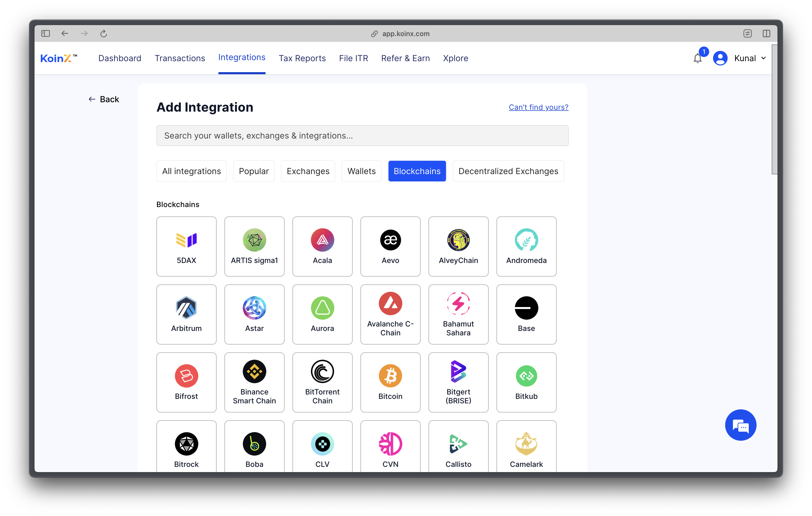
Task: Click the page vertical scrollbar
Action: (774, 110)
